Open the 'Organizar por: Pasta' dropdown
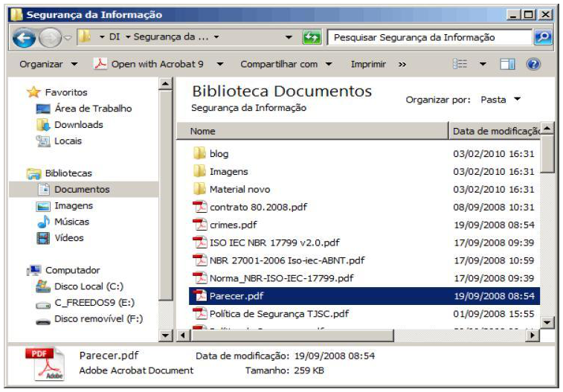 tap(501, 100)
